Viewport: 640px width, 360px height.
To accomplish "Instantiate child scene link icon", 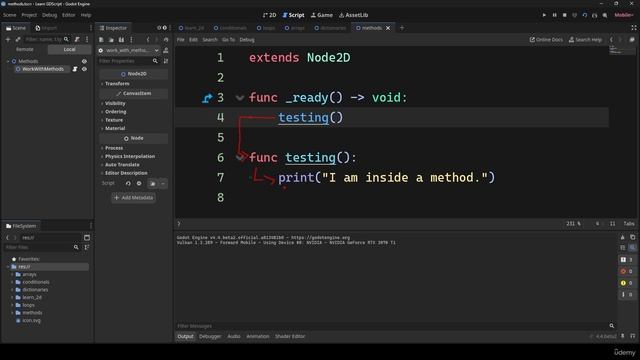I will click(18, 39).
